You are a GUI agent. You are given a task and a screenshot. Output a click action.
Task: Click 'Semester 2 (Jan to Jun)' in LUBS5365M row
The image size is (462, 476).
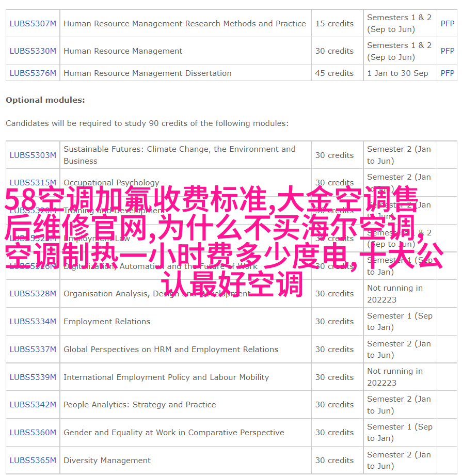[x=399, y=460]
